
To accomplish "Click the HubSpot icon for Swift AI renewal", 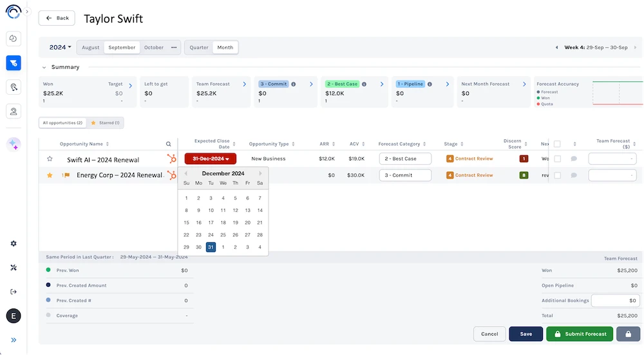I will click(x=172, y=158).
